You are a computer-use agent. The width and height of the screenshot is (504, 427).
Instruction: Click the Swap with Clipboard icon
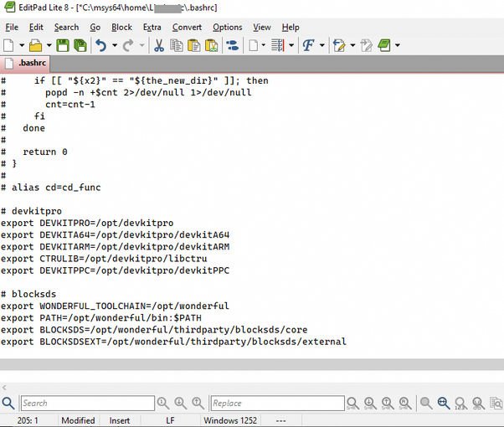pyautogui.click(x=212, y=45)
